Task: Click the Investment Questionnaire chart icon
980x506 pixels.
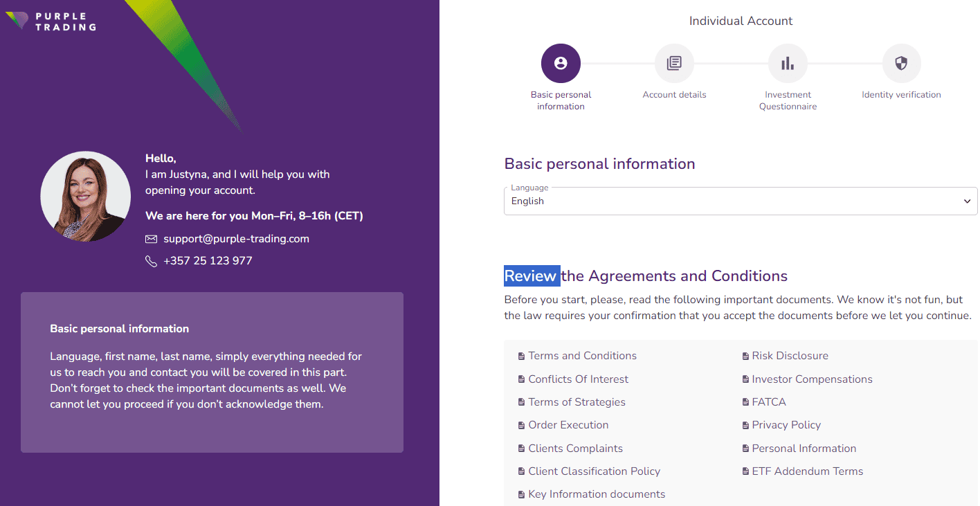Action: 788,62
